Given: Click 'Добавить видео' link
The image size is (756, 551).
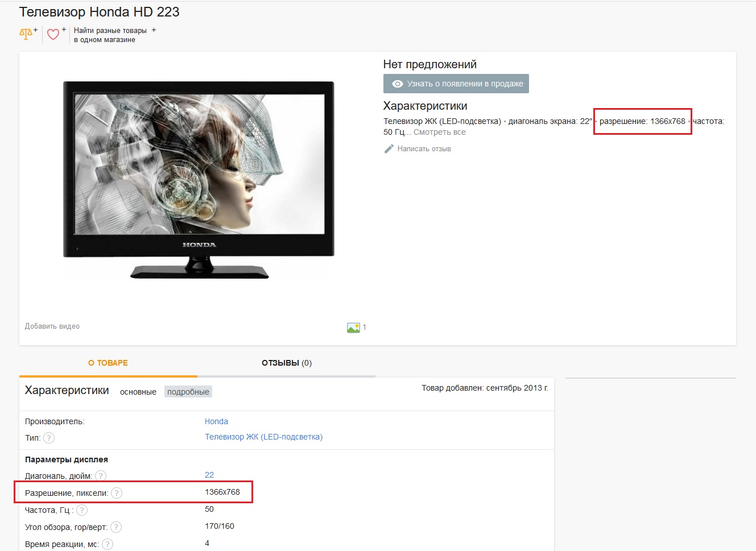Looking at the screenshot, I should [52, 326].
